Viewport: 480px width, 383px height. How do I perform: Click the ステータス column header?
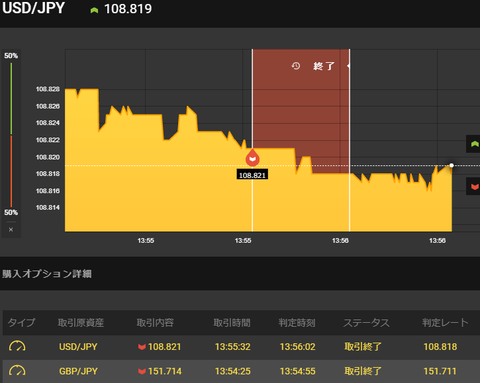pyautogui.click(x=366, y=322)
